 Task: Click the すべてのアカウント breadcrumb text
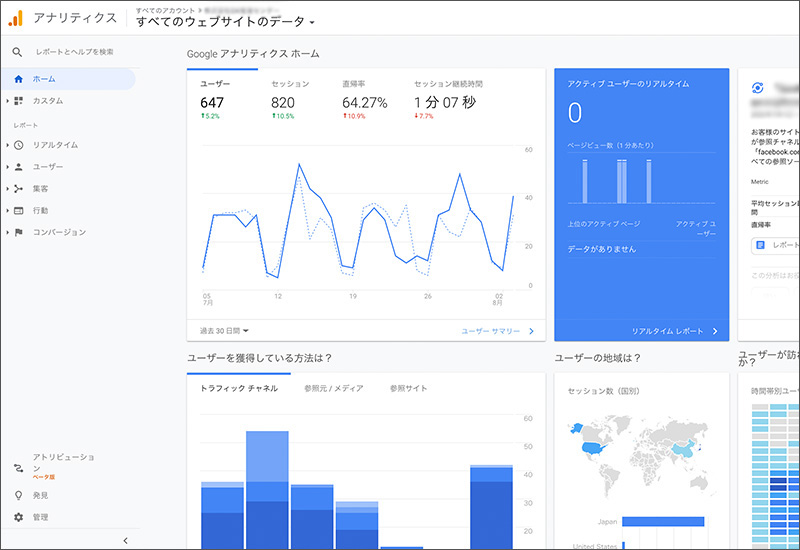(165, 10)
